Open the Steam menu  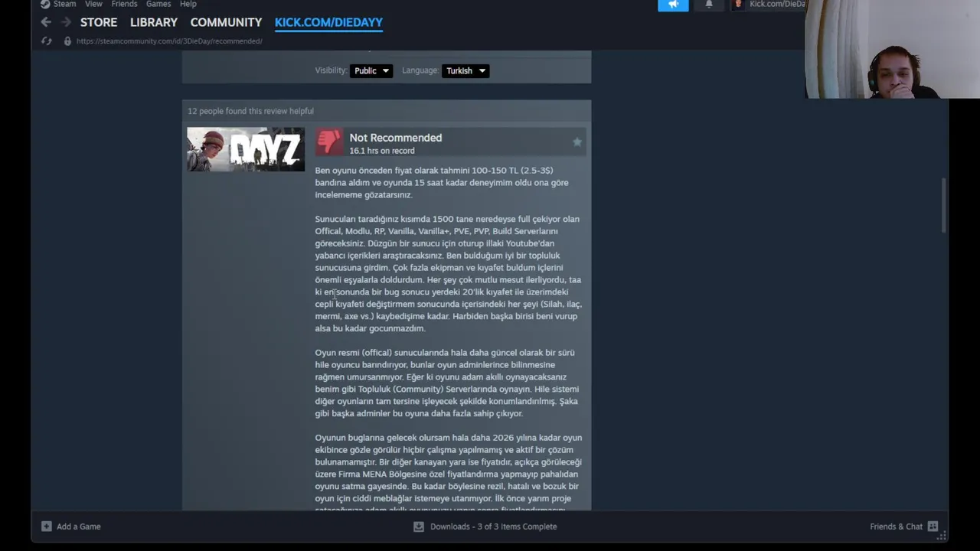[x=64, y=4]
